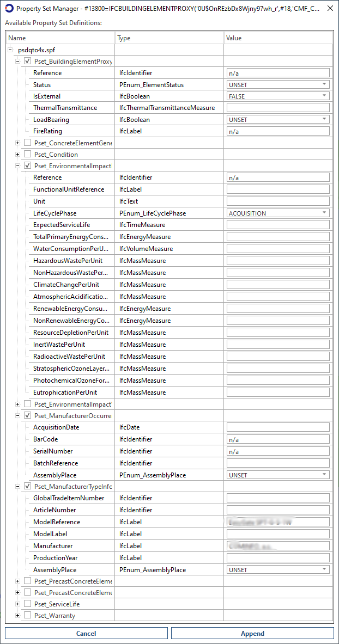Screen dimensions: 339x644
Task: Expand the Pset_ConcreteElementGeneral tree node
Action: coord(18,143)
